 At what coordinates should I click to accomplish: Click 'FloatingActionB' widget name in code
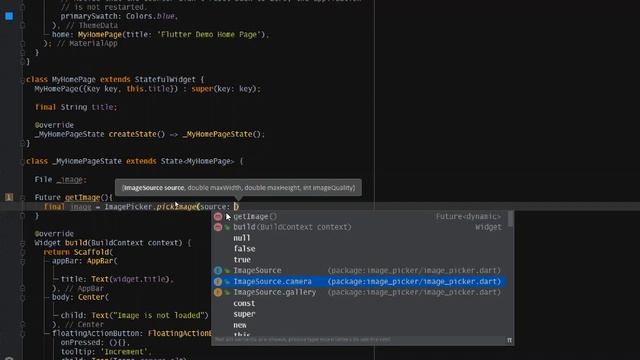pyautogui.click(x=180, y=333)
